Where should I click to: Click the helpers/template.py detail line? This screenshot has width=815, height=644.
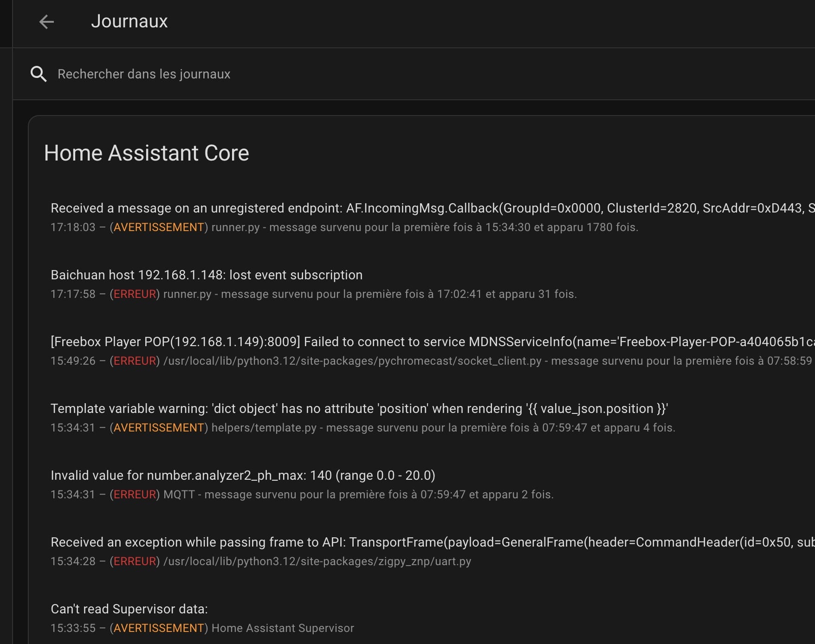click(x=363, y=428)
